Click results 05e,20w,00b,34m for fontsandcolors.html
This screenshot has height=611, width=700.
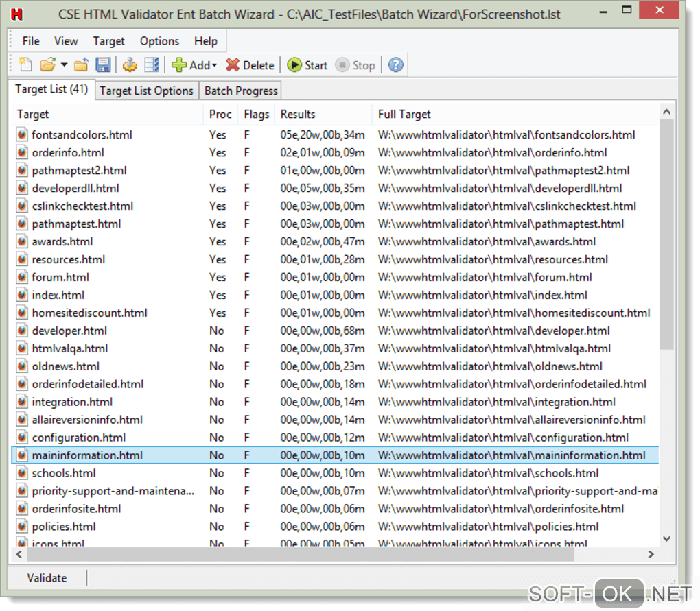tap(323, 134)
